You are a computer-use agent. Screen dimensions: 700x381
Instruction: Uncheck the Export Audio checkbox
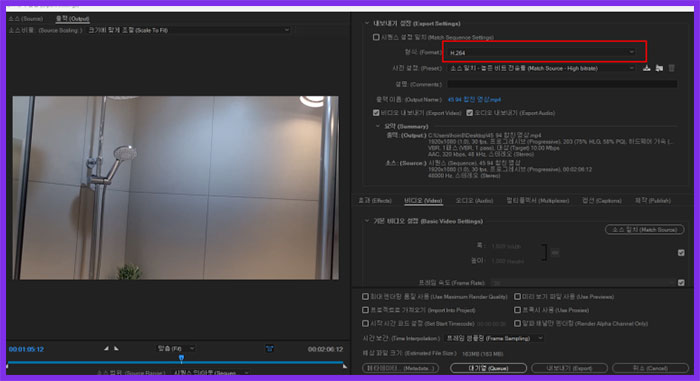470,113
